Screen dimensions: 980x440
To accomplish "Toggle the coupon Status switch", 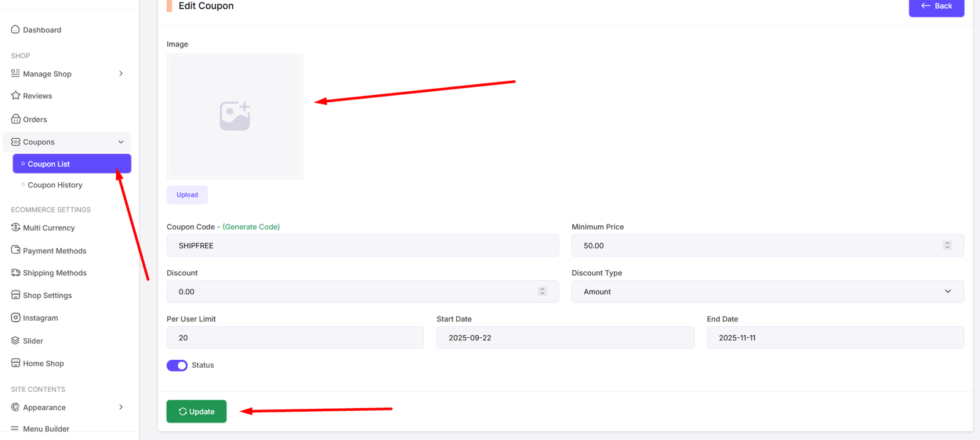I will 177,365.
